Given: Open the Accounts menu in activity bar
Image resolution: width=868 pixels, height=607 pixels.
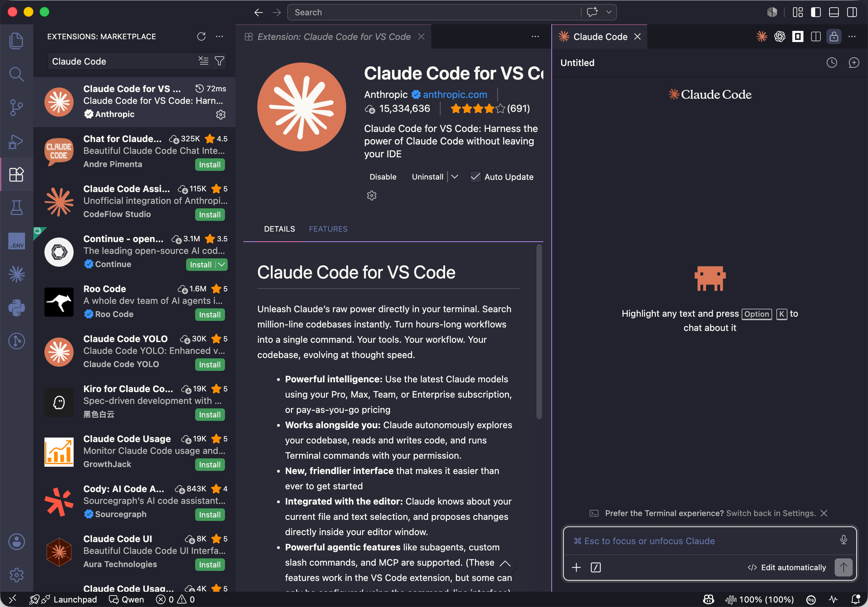Looking at the screenshot, I should [16, 542].
